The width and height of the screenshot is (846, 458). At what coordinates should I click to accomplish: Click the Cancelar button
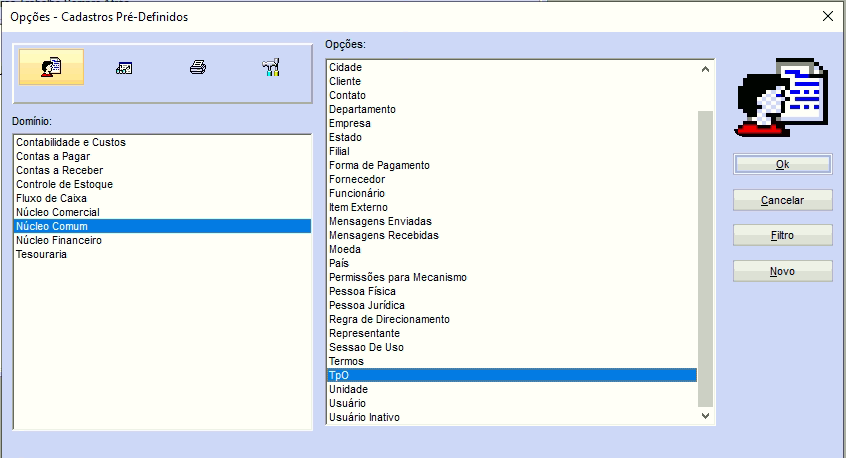782,200
